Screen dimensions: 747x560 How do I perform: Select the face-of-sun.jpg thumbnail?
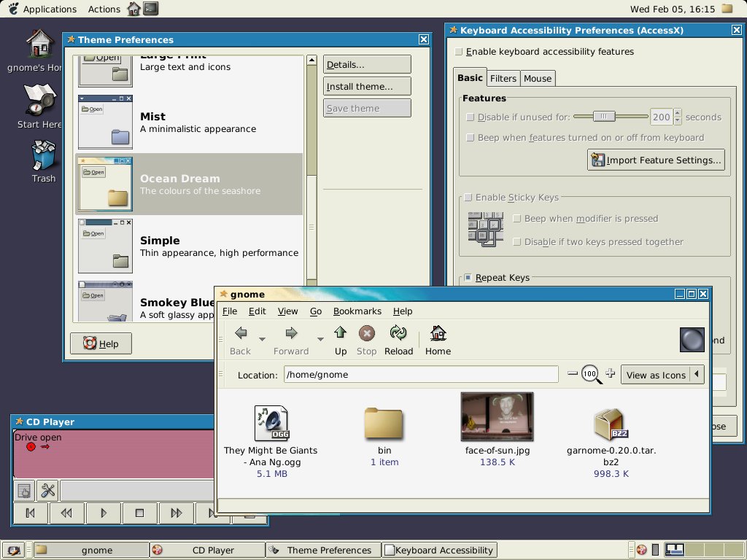pos(497,416)
